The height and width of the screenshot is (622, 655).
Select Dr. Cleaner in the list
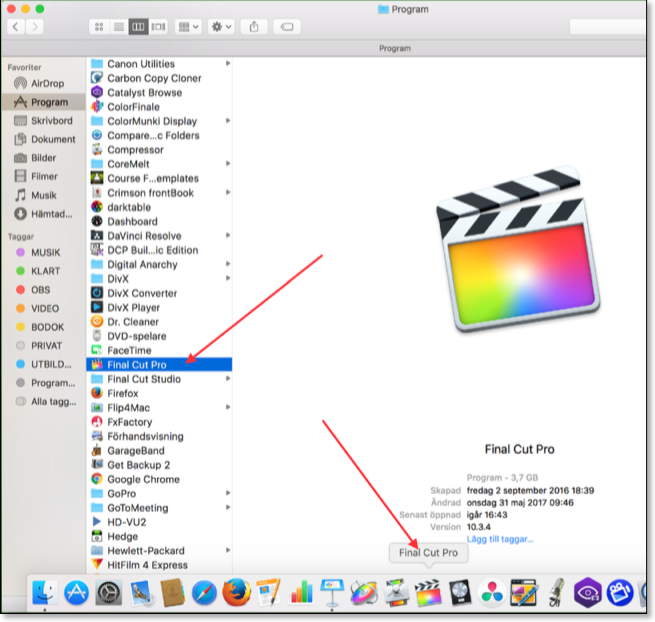[159, 322]
